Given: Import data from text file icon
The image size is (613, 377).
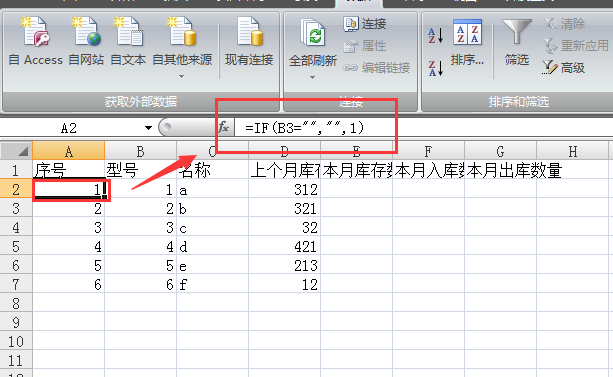Looking at the screenshot, I should click(128, 32).
